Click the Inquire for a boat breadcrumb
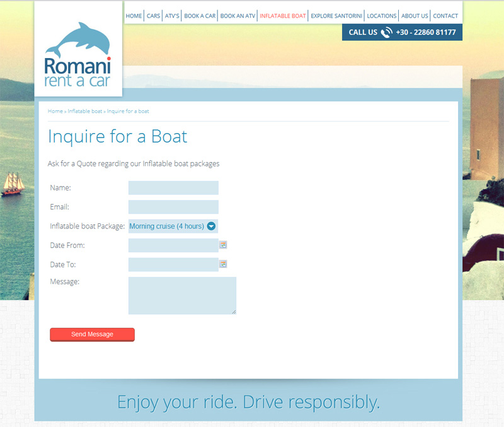 pyautogui.click(x=128, y=111)
